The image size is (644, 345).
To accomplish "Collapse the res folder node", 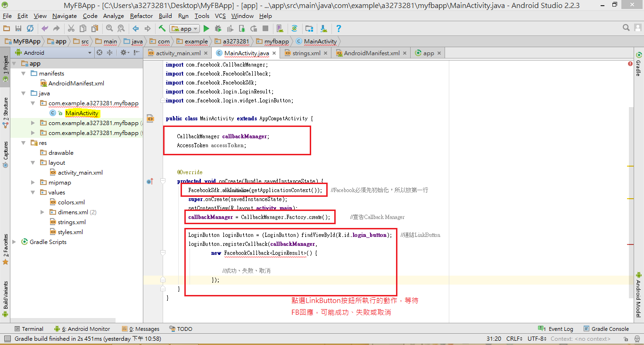I will coord(24,143).
